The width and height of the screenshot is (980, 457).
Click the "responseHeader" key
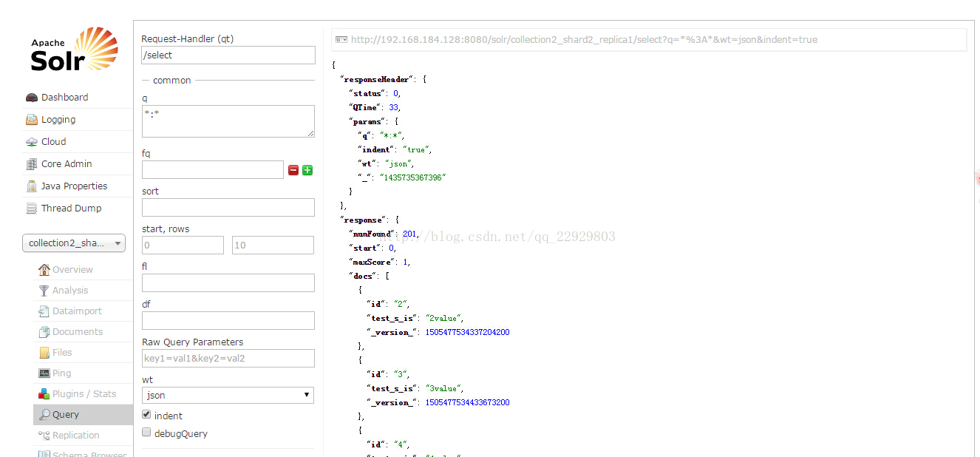click(x=378, y=79)
